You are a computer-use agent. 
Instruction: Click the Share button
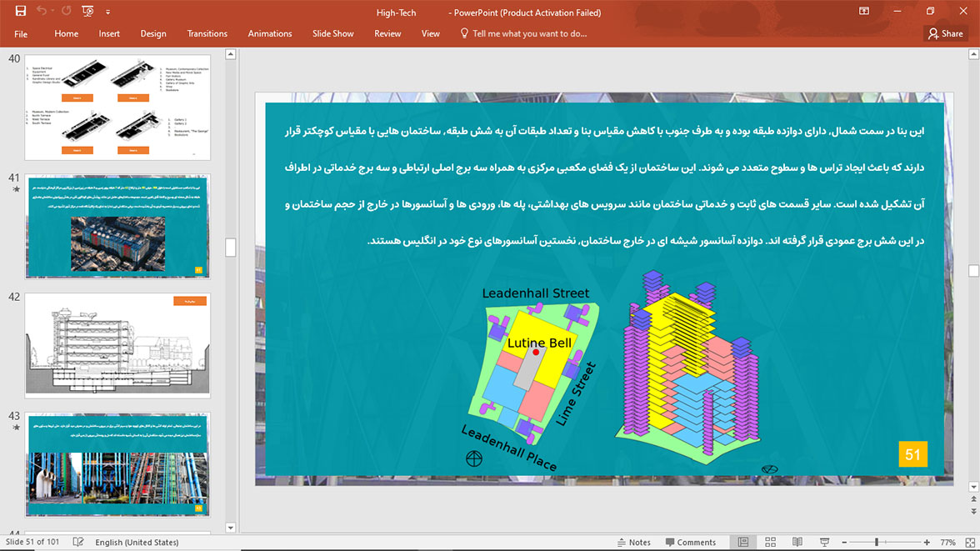coord(945,34)
